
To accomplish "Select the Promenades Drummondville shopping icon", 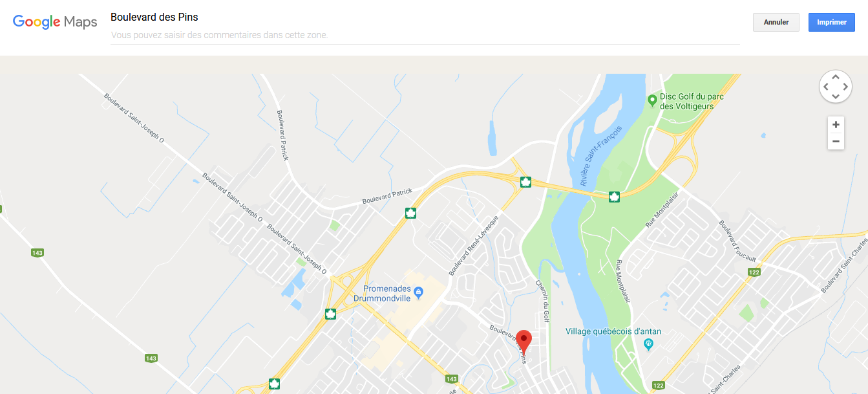I will 418,293.
